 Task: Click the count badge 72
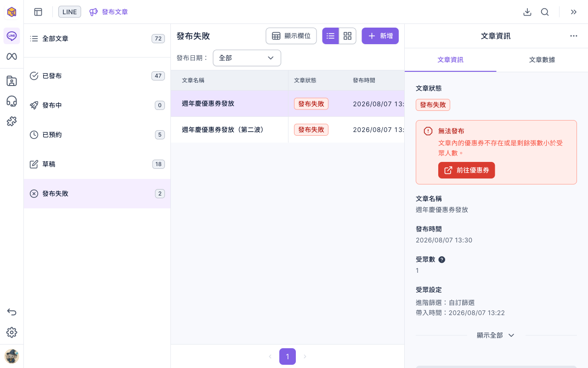coord(158,39)
